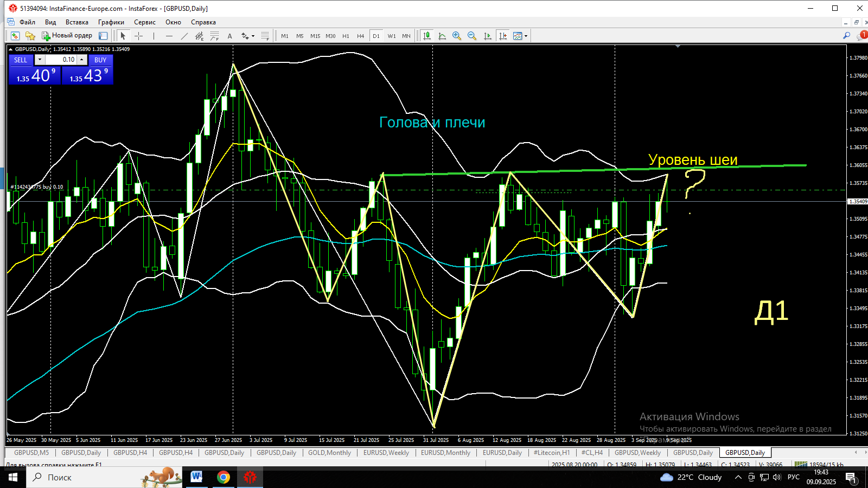Open the Файл menu

[x=27, y=22]
